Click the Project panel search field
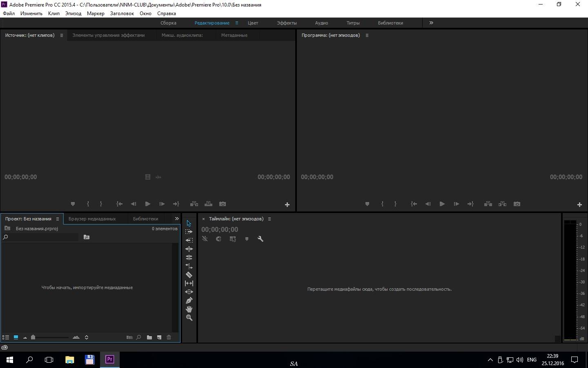 tap(41, 237)
